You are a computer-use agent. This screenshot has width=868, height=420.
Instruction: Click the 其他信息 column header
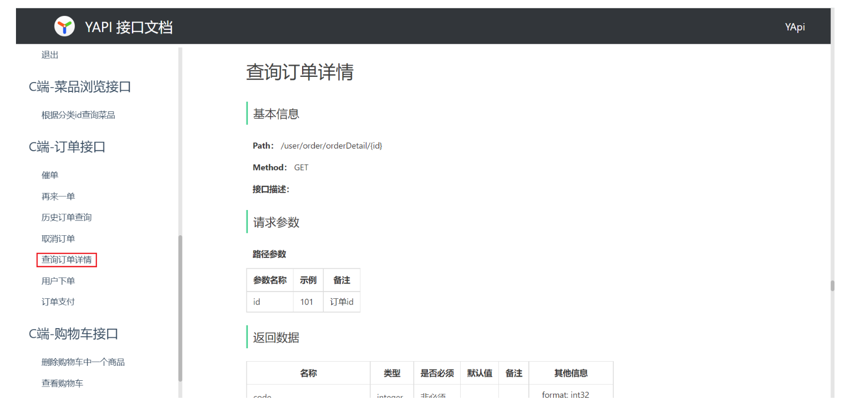pyautogui.click(x=571, y=373)
